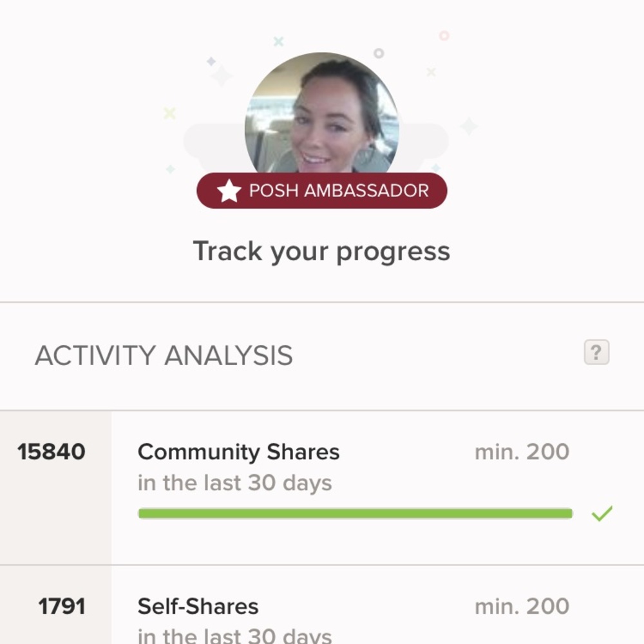Open the Community Shares row title
644x644 pixels.
(238, 452)
